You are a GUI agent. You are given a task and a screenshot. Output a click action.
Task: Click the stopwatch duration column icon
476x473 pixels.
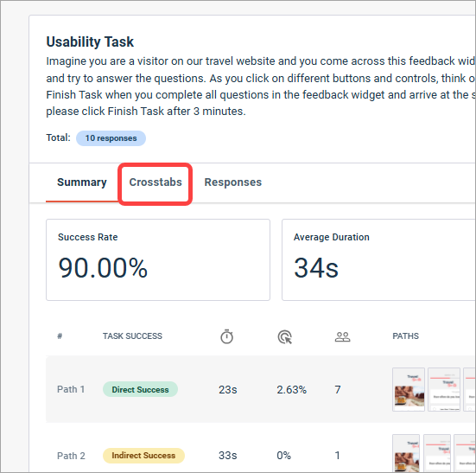coord(226,336)
